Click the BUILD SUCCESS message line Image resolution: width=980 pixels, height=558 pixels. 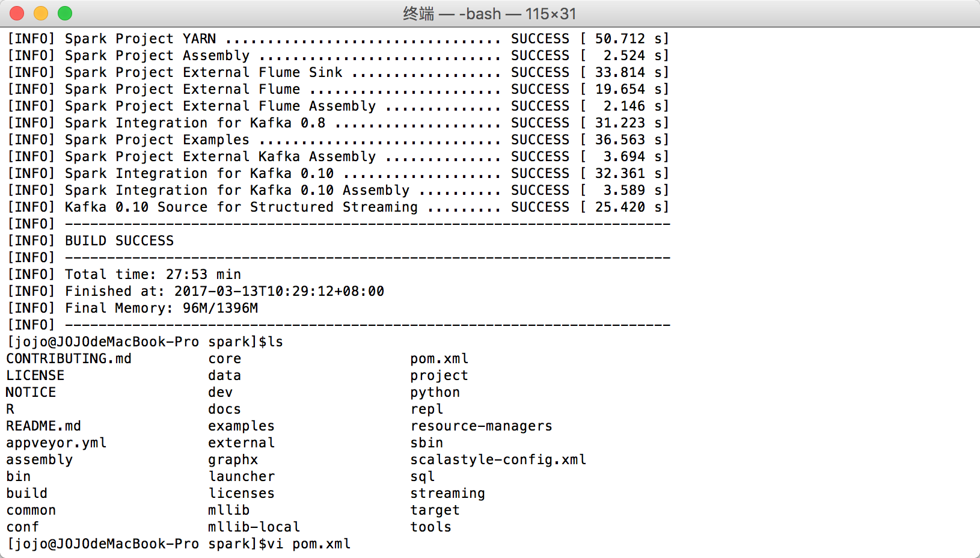(119, 241)
